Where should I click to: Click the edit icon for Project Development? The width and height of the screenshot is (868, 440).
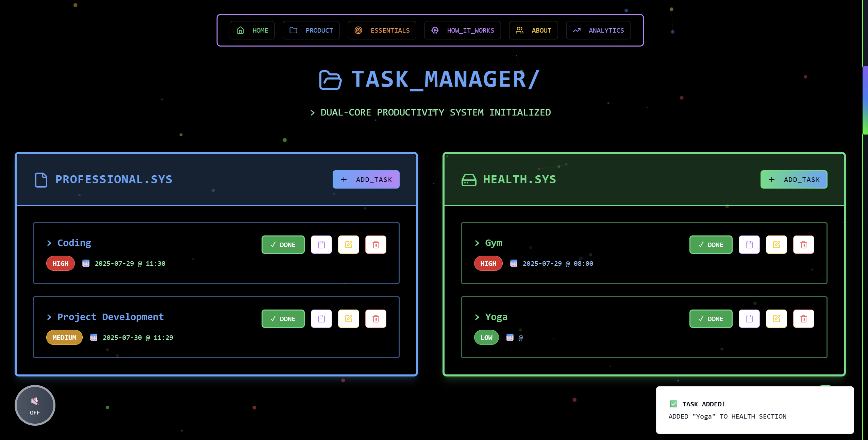click(348, 319)
